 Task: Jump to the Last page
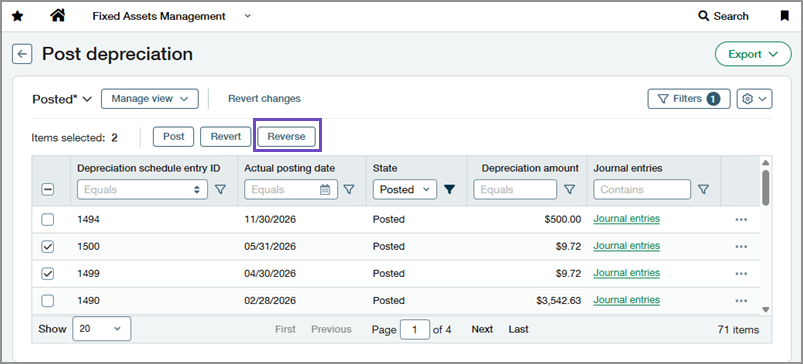[518, 329]
